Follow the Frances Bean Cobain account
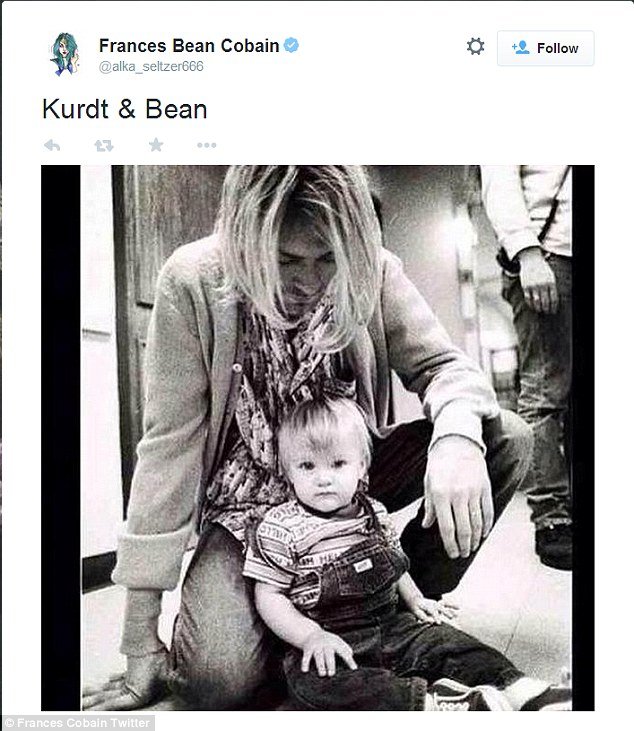Image resolution: width=634 pixels, height=731 pixels. pos(545,48)
